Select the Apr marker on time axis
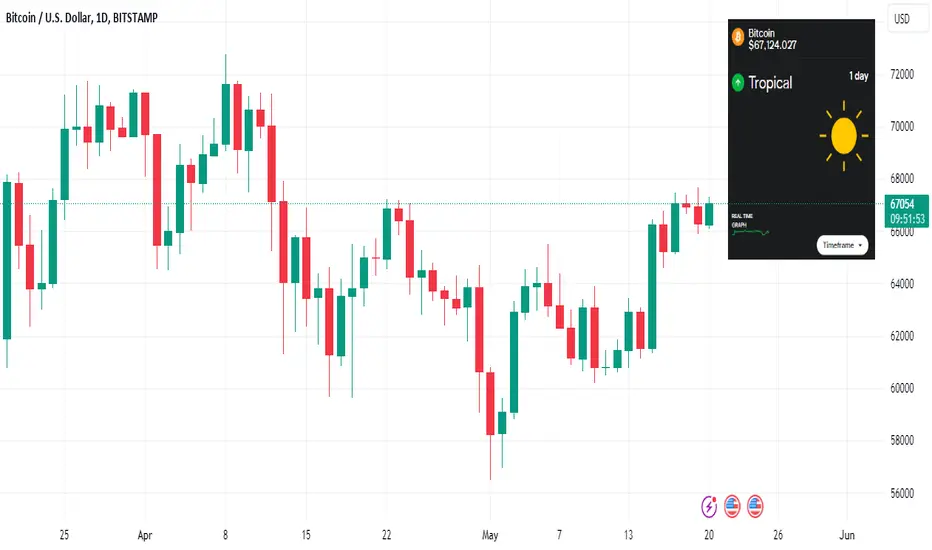 click(144, 535)
